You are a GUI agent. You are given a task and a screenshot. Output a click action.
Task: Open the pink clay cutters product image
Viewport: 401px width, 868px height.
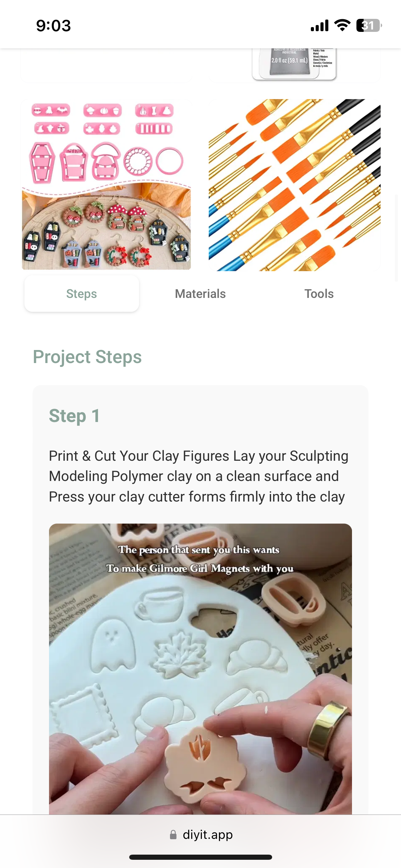point(106,185)
